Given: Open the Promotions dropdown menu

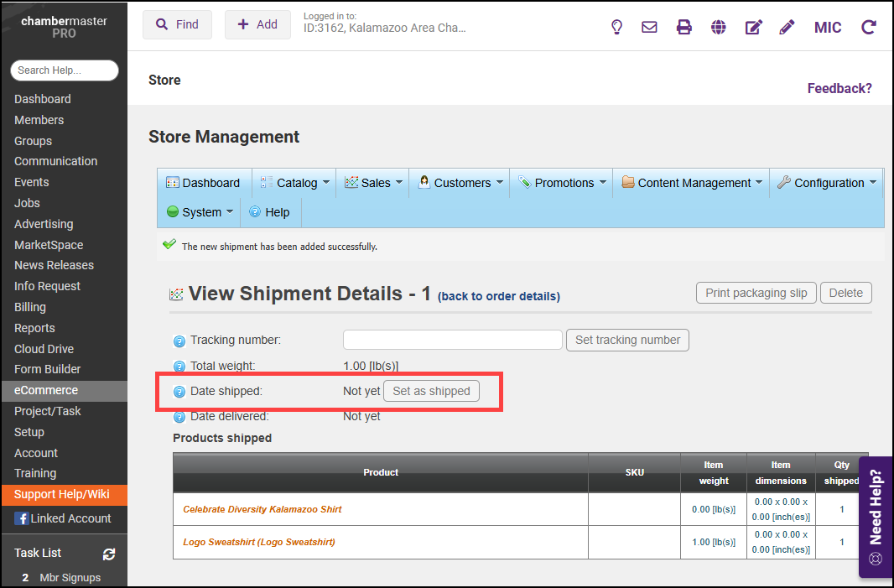Looking at the screenshot, I should (x=563, y=183).
